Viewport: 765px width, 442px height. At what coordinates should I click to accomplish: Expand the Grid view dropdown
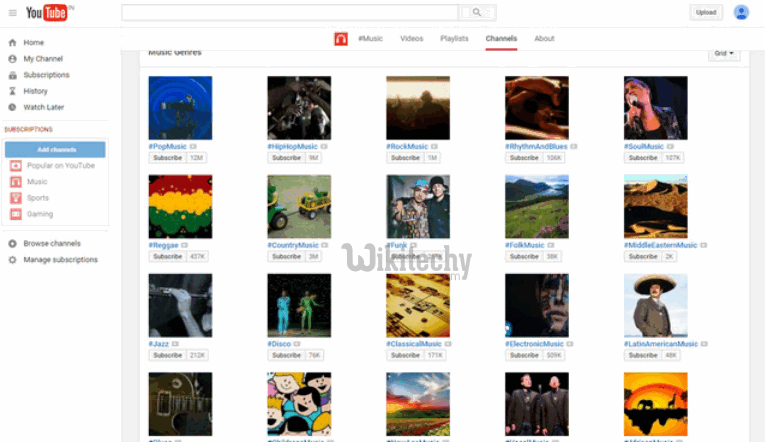(x=724, y=53)
